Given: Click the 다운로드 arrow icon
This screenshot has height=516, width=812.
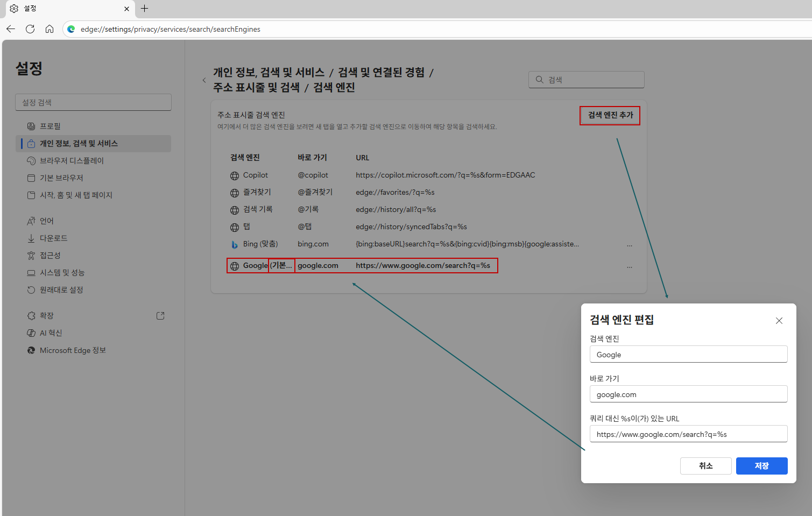Looking at the screenshot, I should [x=31, y=238].
